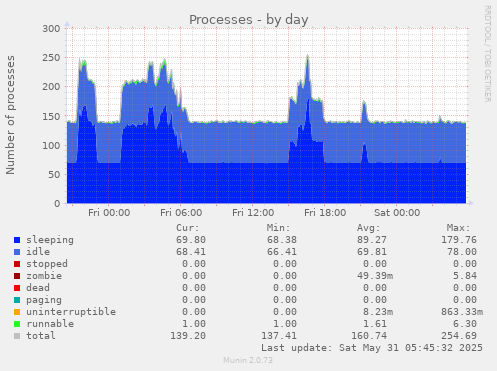The image size is (497, 371).
Task: Click the 'idle' legend label
Action: tap(38, 252)
